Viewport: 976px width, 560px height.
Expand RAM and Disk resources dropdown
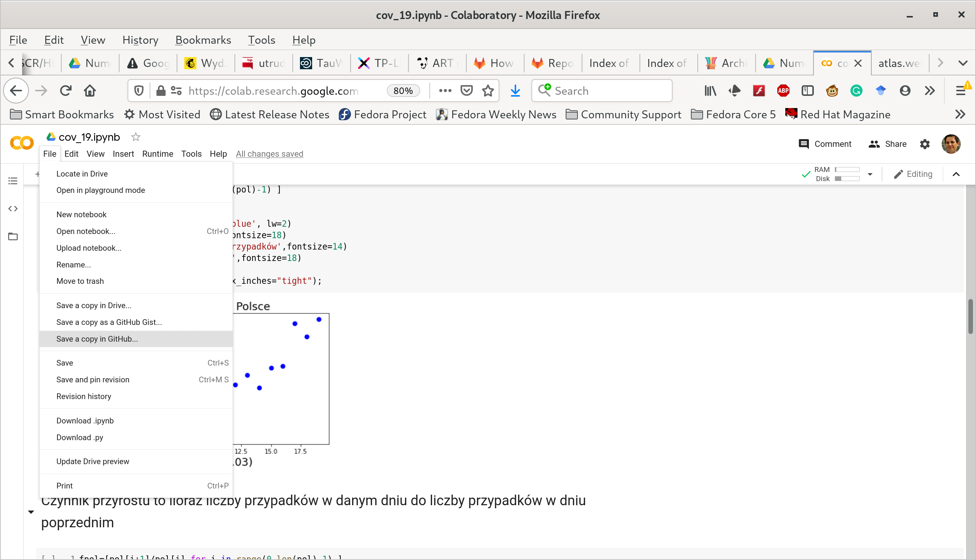click(870, 174)
